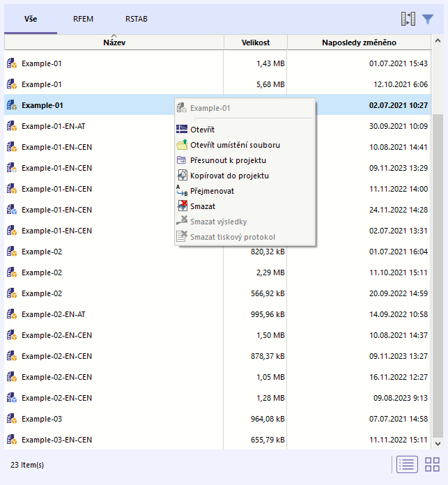Click the Example-03 model file icon
This screenshot has height=485, width=448.
(x=11, y=419)
